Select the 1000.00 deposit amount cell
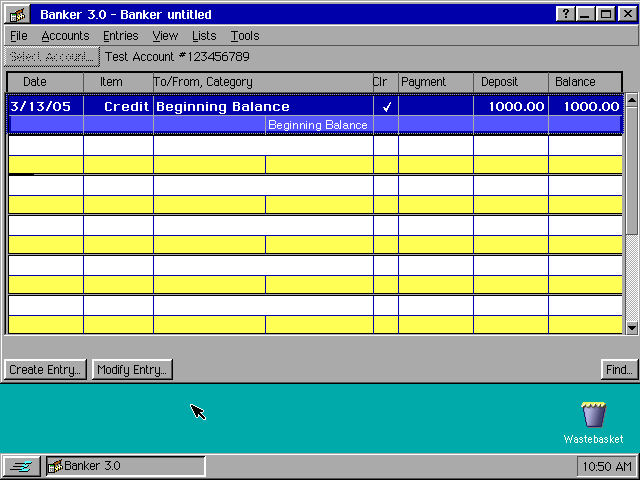 pyautogui.click(x=511, y=107)
